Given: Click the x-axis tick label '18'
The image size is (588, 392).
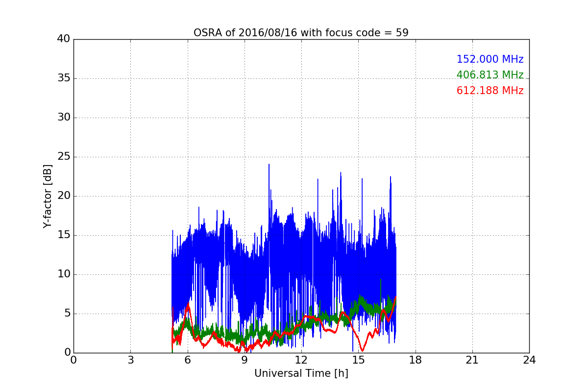Looking at the screenshot, I should pyautogui.click(x=416, y=360).
